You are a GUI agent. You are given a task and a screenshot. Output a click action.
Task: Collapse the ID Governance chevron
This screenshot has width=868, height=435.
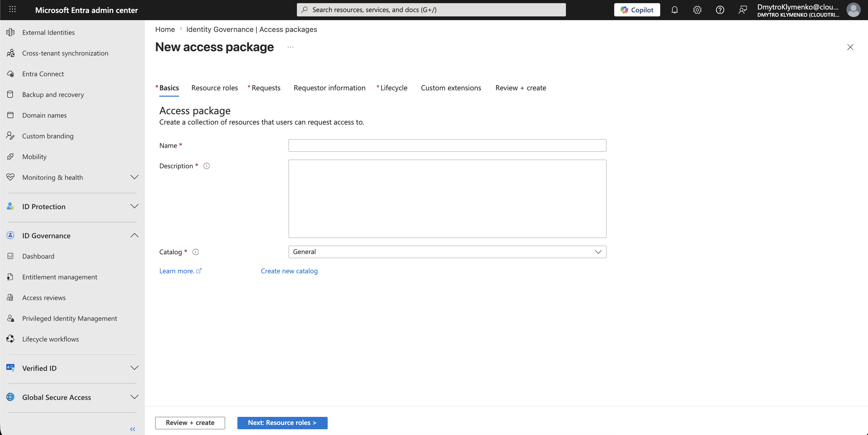(135, 235)
